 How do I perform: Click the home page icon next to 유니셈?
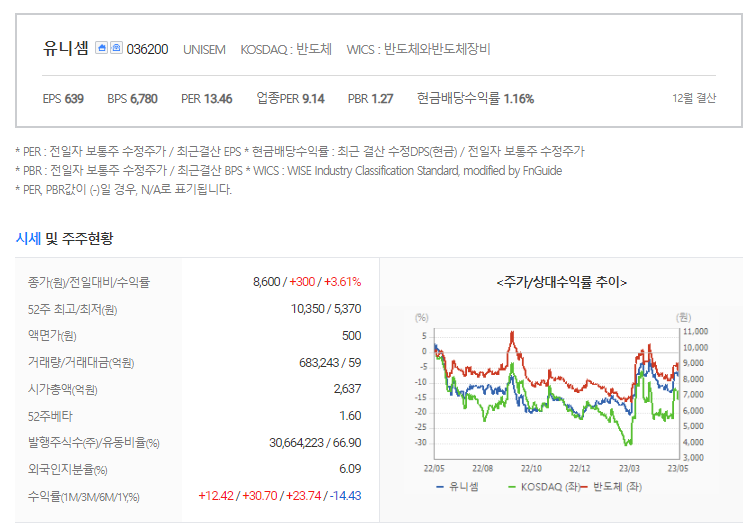(101, 48)
